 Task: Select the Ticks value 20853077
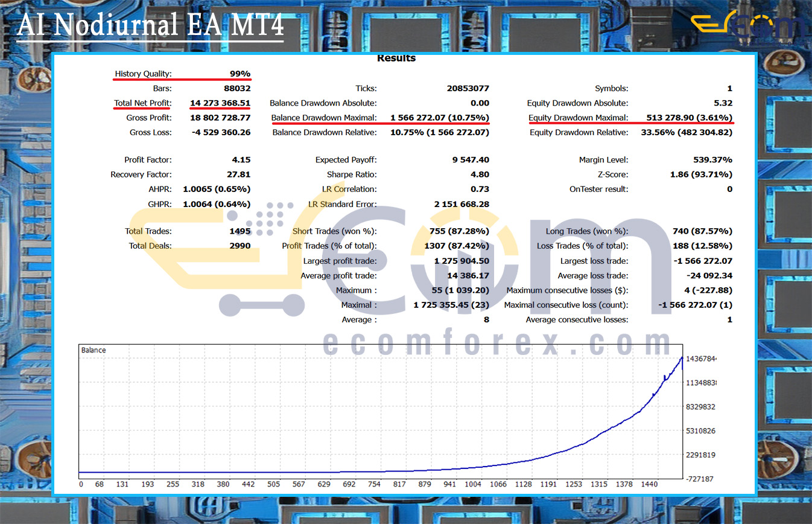(x=468, y=89)
